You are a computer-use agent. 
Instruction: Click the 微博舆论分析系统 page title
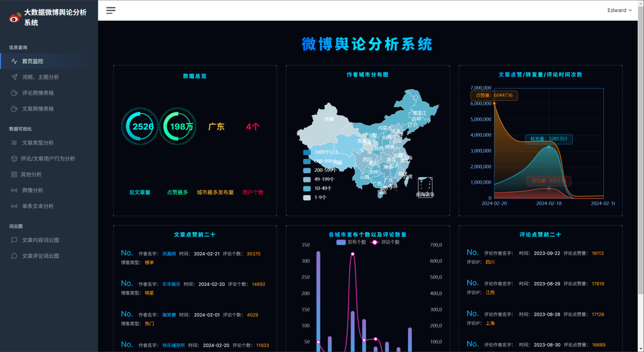367,44
